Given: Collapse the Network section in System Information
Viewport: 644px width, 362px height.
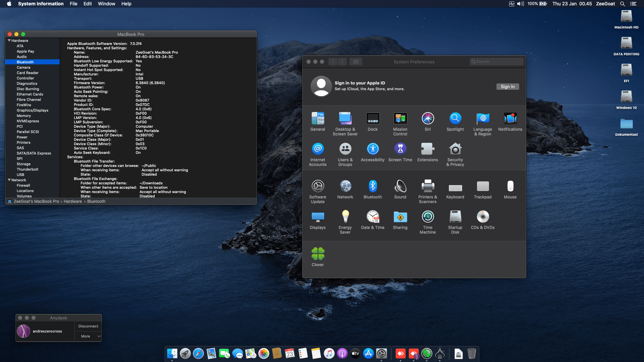Looking at the screenshot, I should [9, 180].
